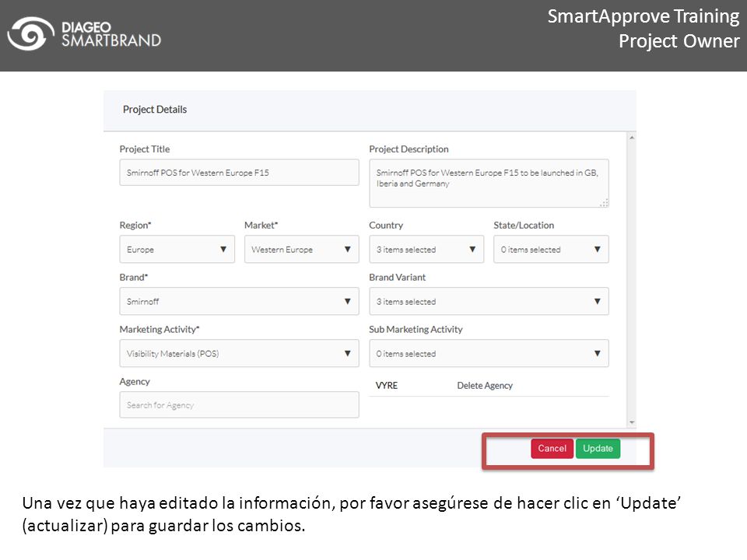Click the Diageo Smartbrand logo
The image size is (747, 560).
coord(84,33)
